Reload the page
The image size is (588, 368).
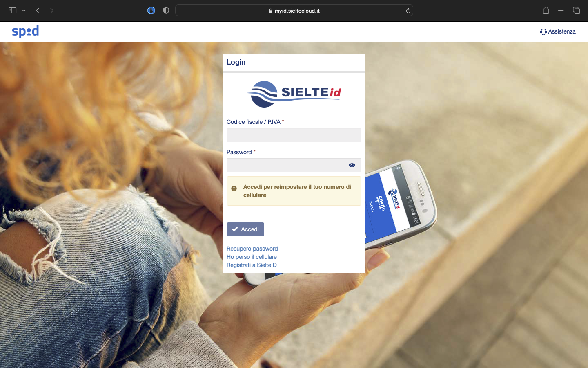pos(408,11)
